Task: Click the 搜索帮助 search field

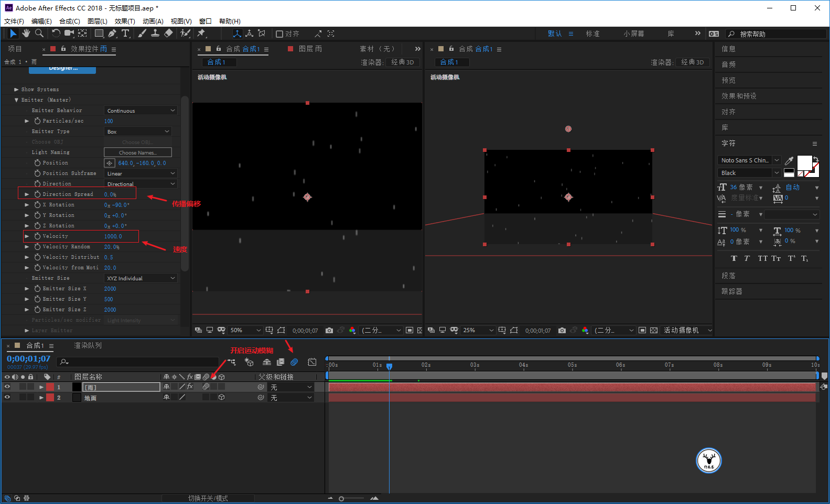Action: point(776,34)
